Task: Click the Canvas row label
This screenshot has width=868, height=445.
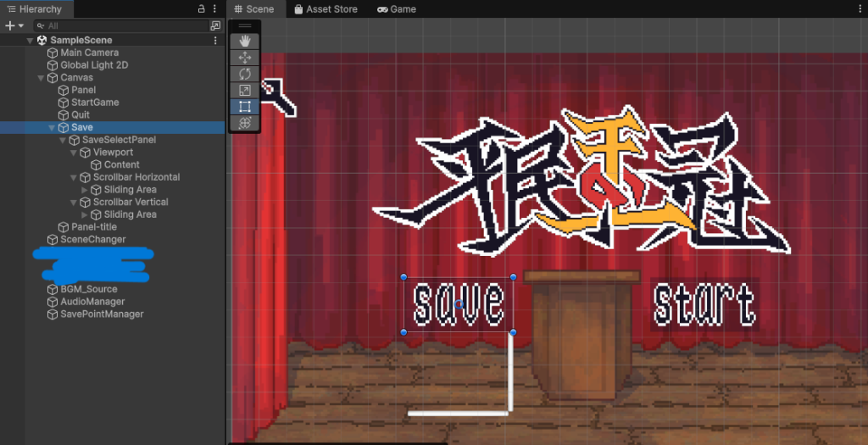Action: coord(76,77)
